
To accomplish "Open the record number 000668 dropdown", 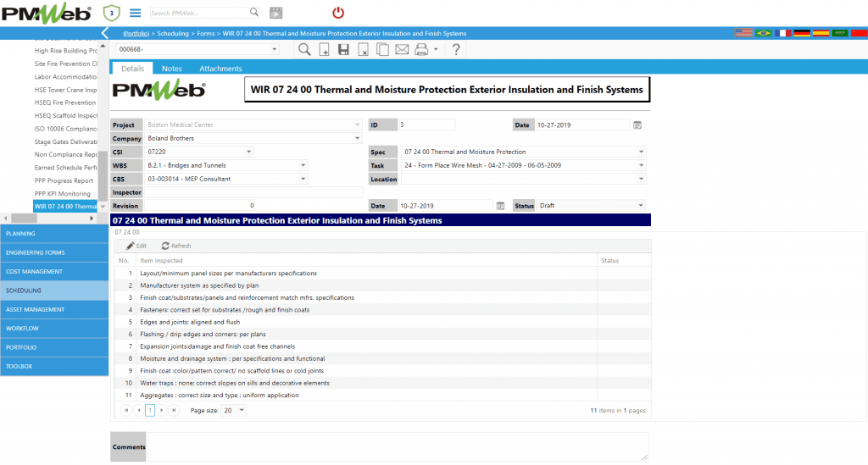I will pos(274,49).
